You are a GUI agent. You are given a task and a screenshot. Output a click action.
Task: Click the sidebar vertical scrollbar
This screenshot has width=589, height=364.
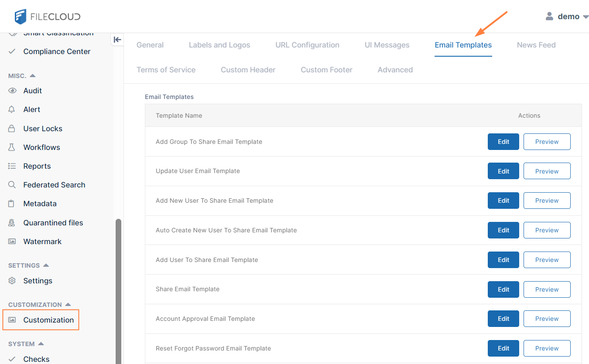tap(118, 288)
